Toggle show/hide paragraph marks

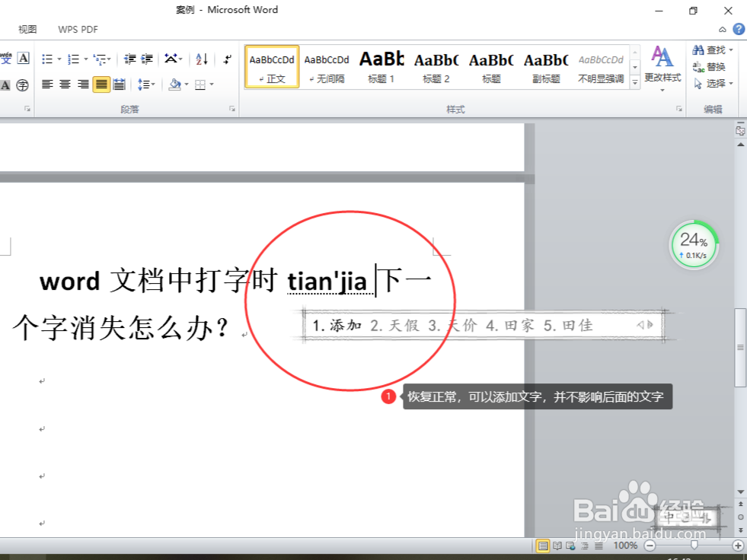click(228, 59)
